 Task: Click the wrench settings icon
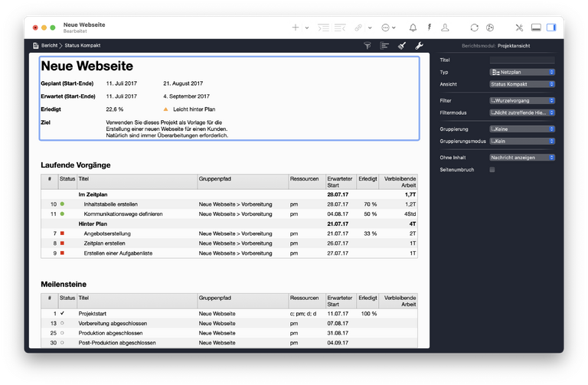(x=419, y=46)
